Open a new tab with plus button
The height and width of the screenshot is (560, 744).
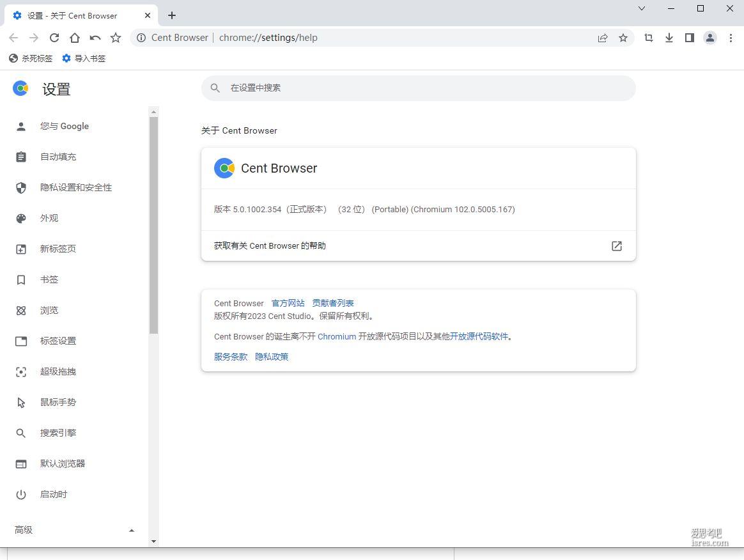click(x=172, y=15)
